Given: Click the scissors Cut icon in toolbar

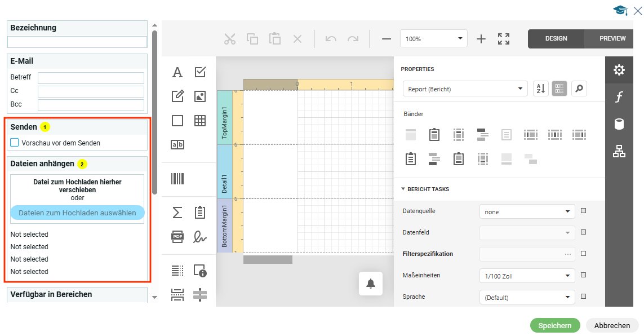Looking at the screenshot, I should 229,39.
